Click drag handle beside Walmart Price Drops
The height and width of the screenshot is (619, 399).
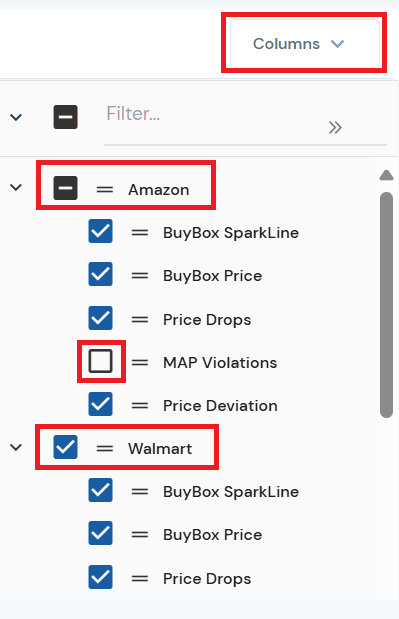[140, 578]
